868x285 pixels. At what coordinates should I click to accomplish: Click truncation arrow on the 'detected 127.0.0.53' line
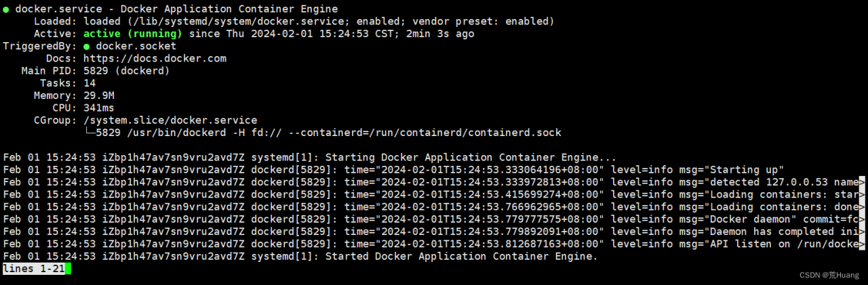coord(862,182)
